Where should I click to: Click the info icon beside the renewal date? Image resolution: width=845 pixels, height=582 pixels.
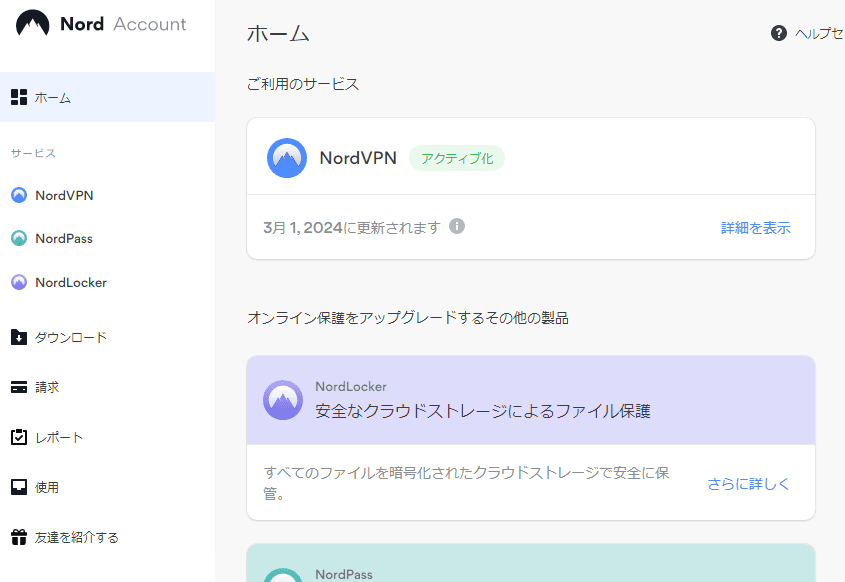click(457, 226)
